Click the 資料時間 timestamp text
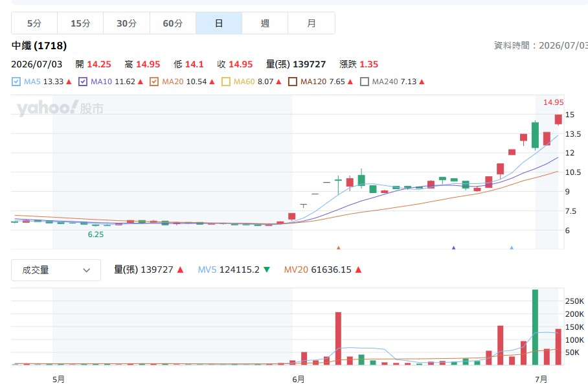 pos(541,45)
